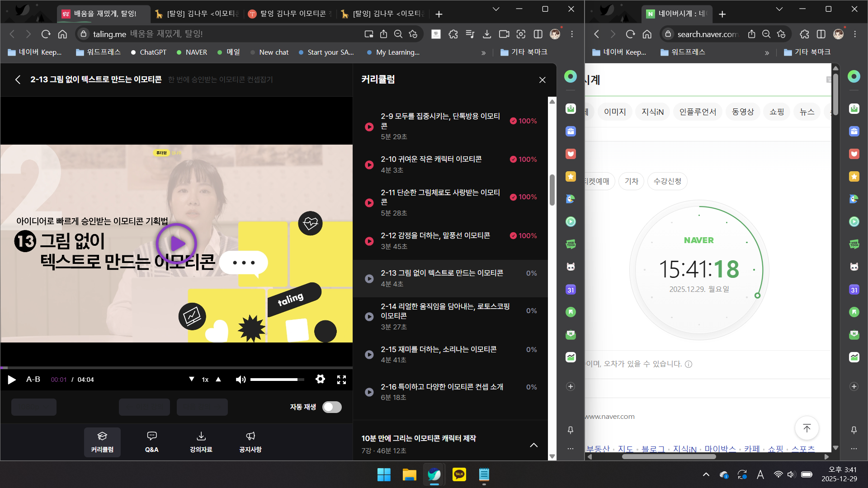Click the A-B repeat toggle
The height and width of the screenshot is (488, 868).
(x=33, y=380)
